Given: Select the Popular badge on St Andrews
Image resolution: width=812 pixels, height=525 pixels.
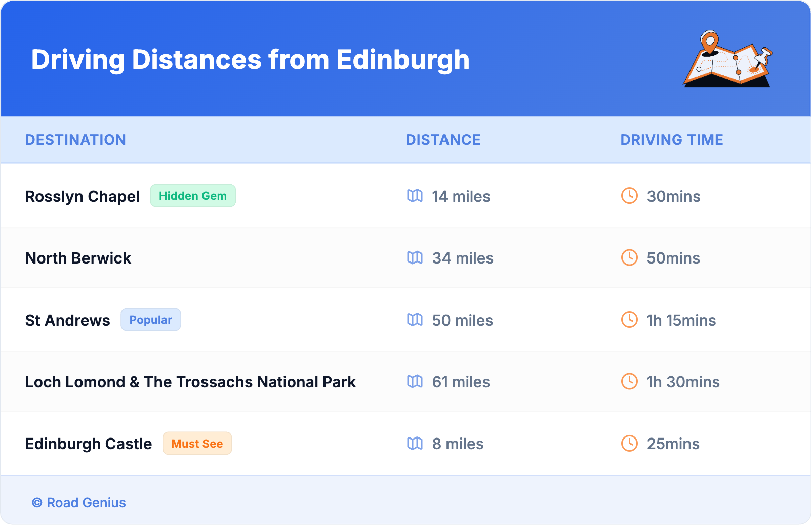Looking at the screenshot, I should pyautogui.click(x=150, y=320).
